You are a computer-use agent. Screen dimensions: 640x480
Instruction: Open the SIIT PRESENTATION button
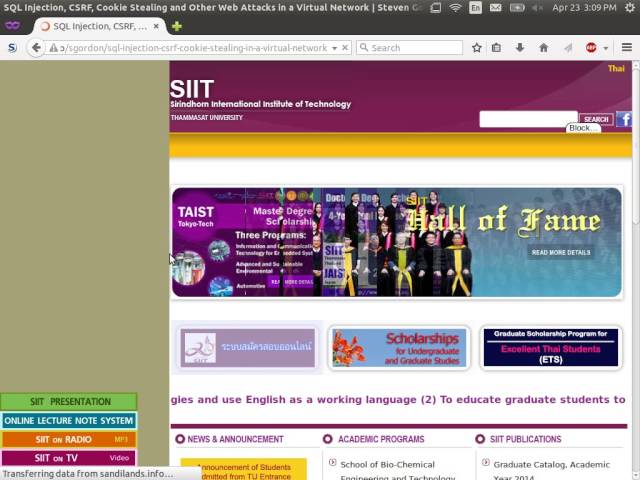[69, 402]
